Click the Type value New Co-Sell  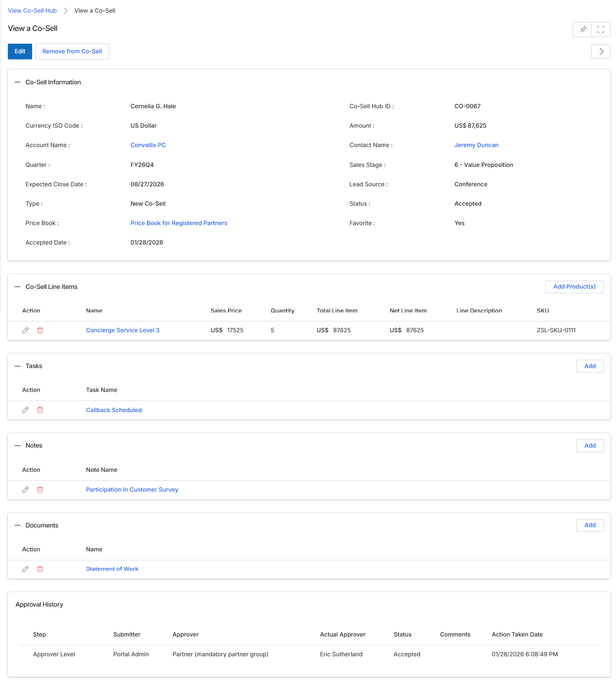tap(148, 204)
